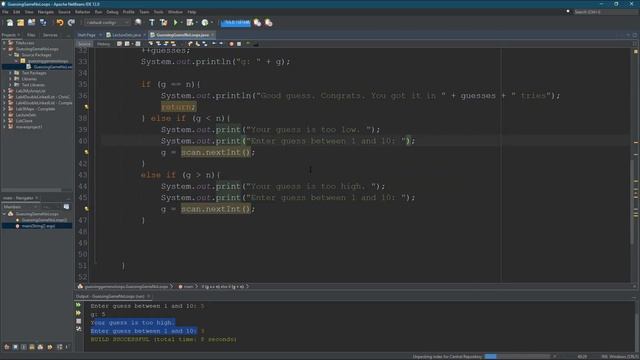This screenshot has height=360, width=640.
Task: Expand the Test Libraries node
Action: click(x=11, y=85)
